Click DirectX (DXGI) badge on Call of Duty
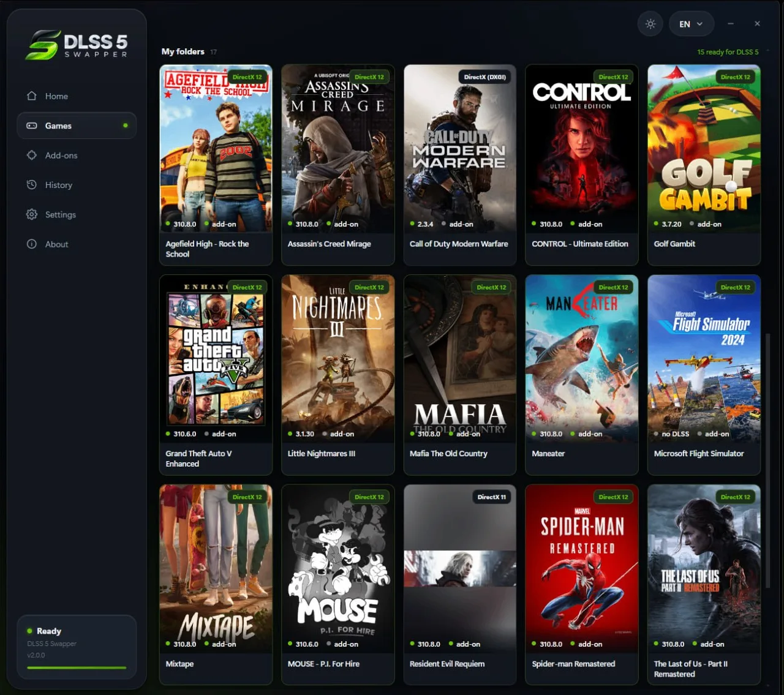Viewport: 784px width, 695px height. [x=484, y=77]
